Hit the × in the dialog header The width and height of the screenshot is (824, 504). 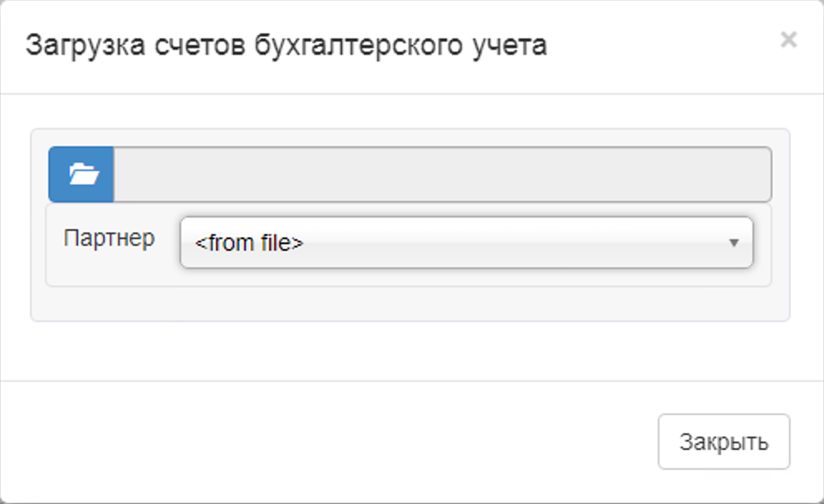[x=788, y=40]
